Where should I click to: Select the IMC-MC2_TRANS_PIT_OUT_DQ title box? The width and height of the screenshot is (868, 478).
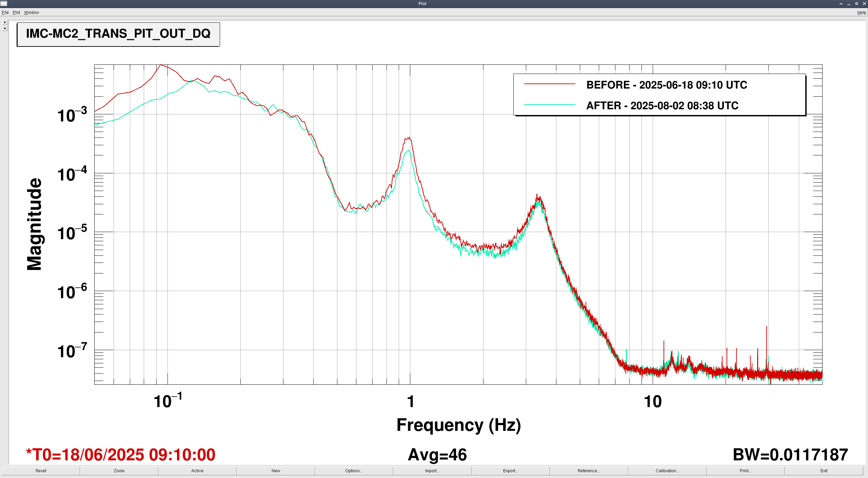coord(118,34)
